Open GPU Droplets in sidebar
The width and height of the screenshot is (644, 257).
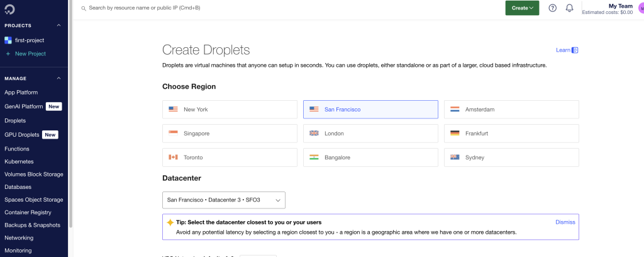pyautogui.click(x=22, y=135)
